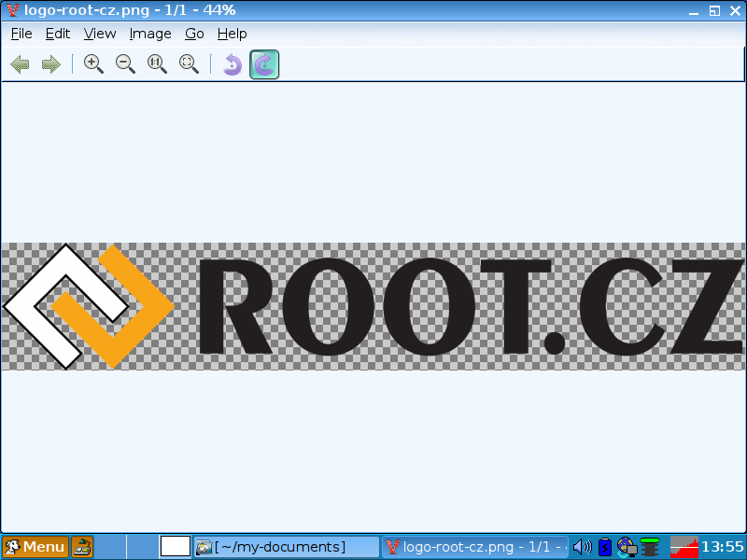Open the Go menu
This screenshot has height=560, width=747.
tap(194, 34)
